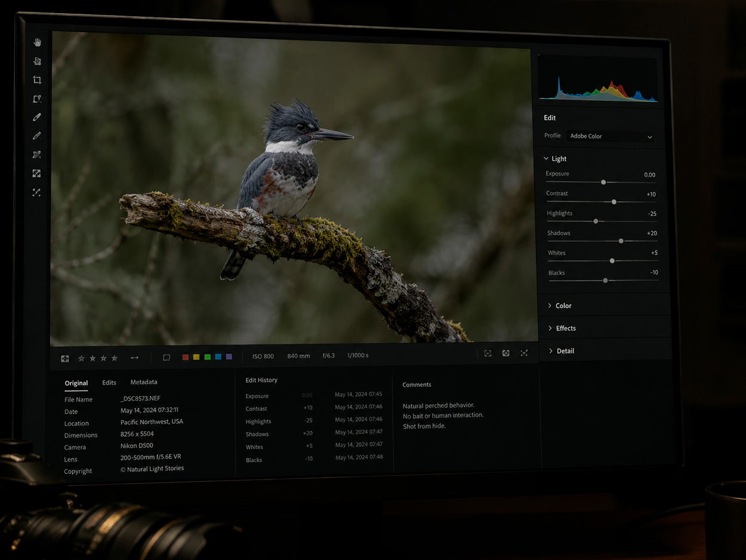Image resolution: width=746 pixels, height=560 pixels.
Task: Click the fit-frame icon in filmstrip bar
Action: pos(488,353)
